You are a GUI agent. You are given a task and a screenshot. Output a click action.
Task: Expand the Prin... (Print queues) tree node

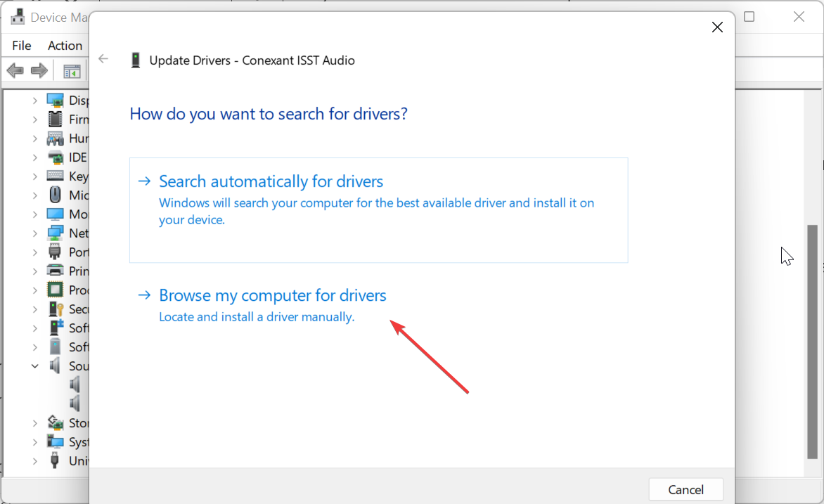[x=34, y=271]
